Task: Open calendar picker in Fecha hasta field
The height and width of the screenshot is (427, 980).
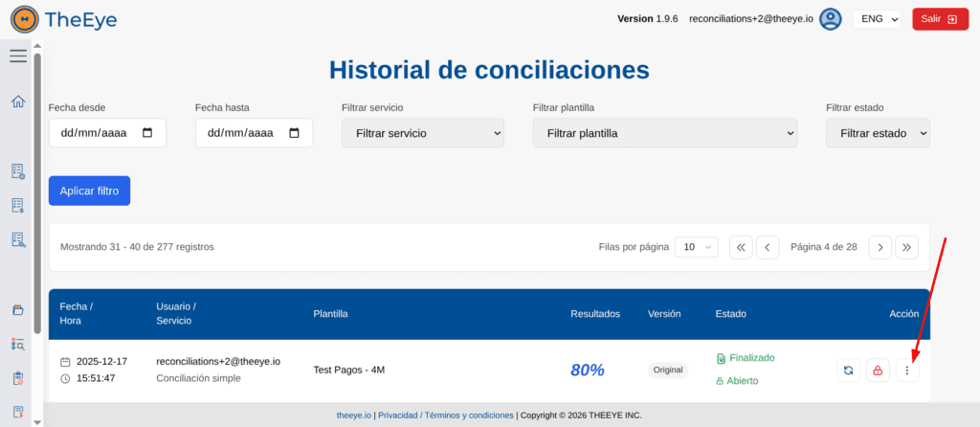Action: tap(294, 133)
